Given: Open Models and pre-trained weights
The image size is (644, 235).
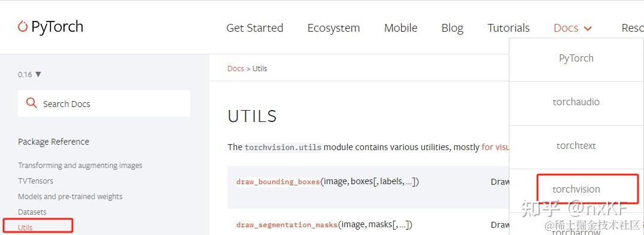Looking at the screenshot, I should pyautogui.click(x=70, y=197).
